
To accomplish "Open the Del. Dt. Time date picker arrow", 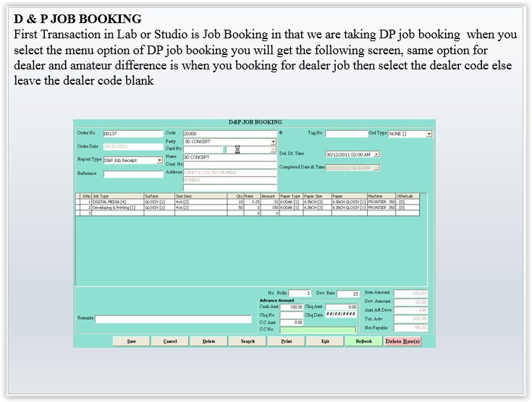I will [376, 154].
